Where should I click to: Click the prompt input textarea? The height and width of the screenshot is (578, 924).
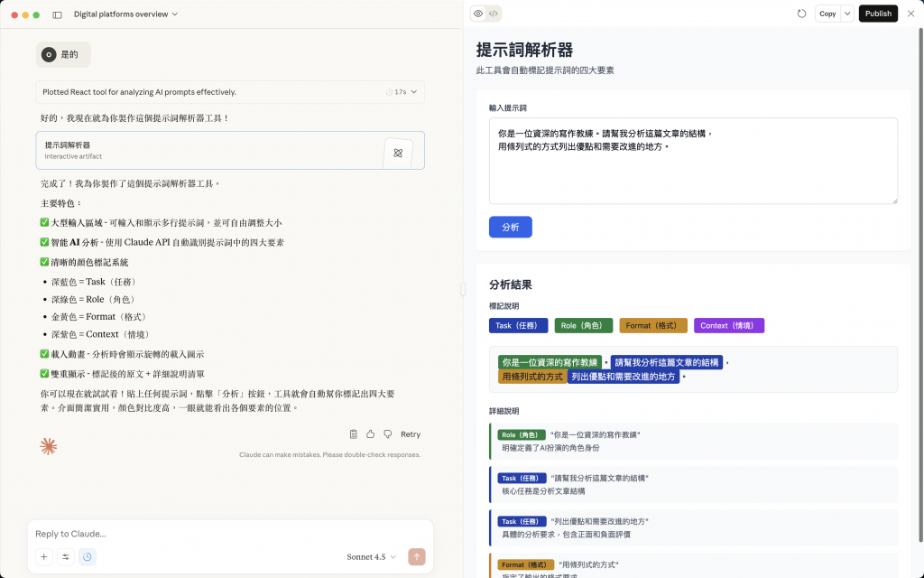pos(693,161)
